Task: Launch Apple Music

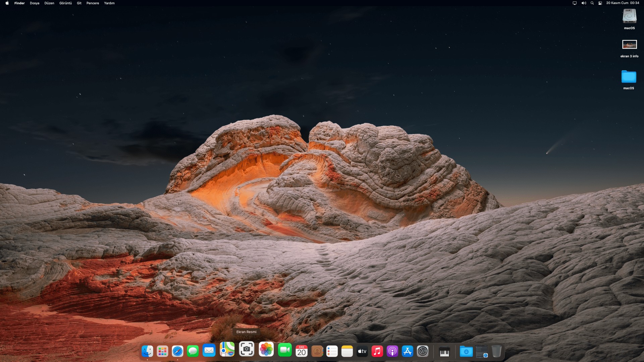Action: [x=377, y=351]
